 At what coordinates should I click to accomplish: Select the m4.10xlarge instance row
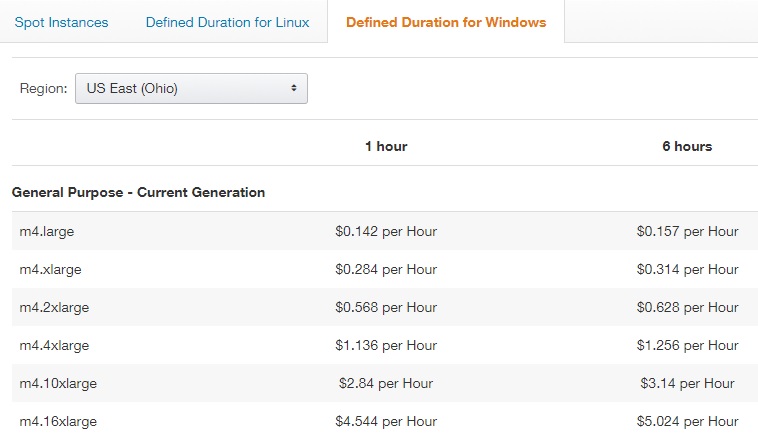tap(59, 383)
